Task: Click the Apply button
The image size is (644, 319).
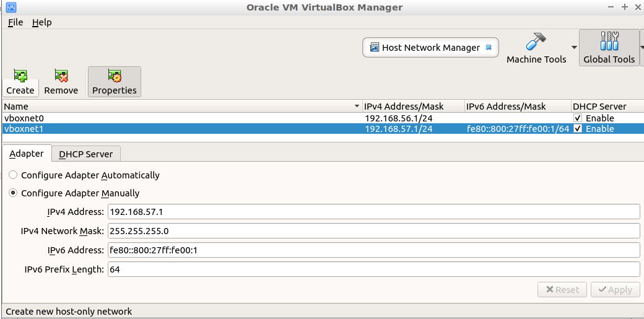Action: tap(616, 289)
